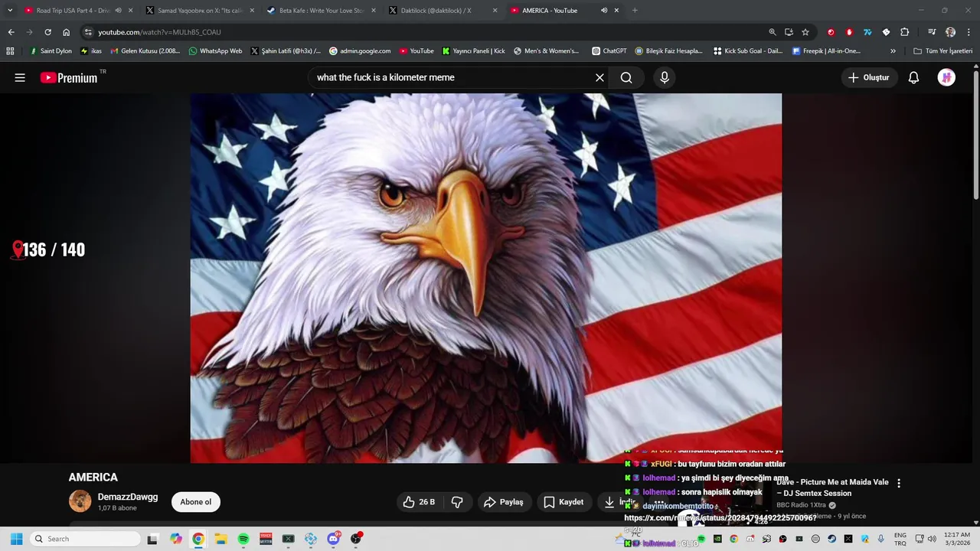This screenshot has height=551, width=980.
Task: Open Discord from the taskbar
Action: click(x=334, y=539)
